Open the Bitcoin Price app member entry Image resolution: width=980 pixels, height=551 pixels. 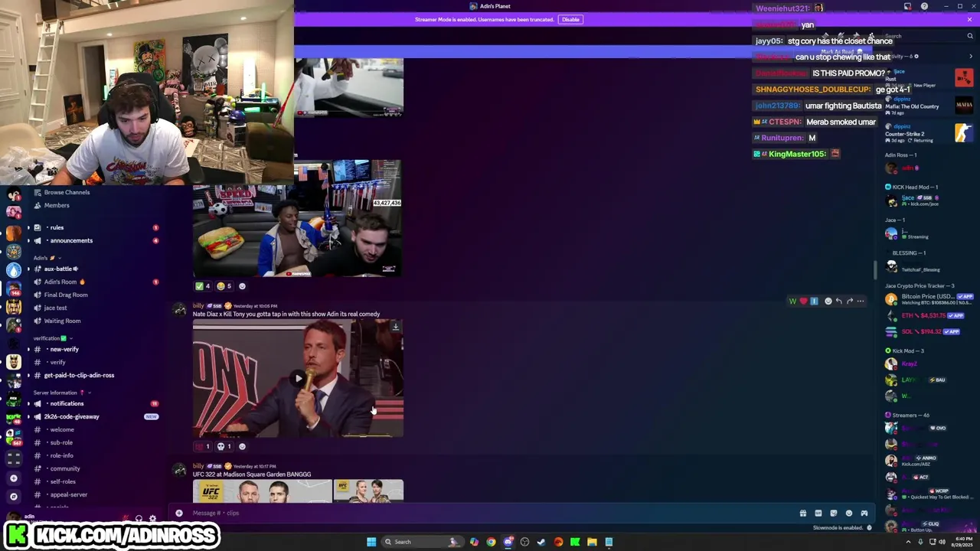pyautogui.click(x=929, y=299)
